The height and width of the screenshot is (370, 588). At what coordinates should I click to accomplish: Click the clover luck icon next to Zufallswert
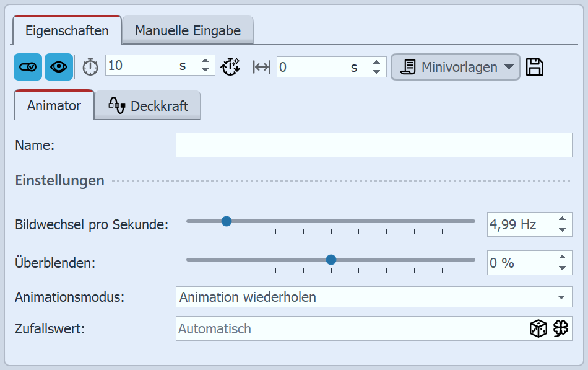[559, 328]
